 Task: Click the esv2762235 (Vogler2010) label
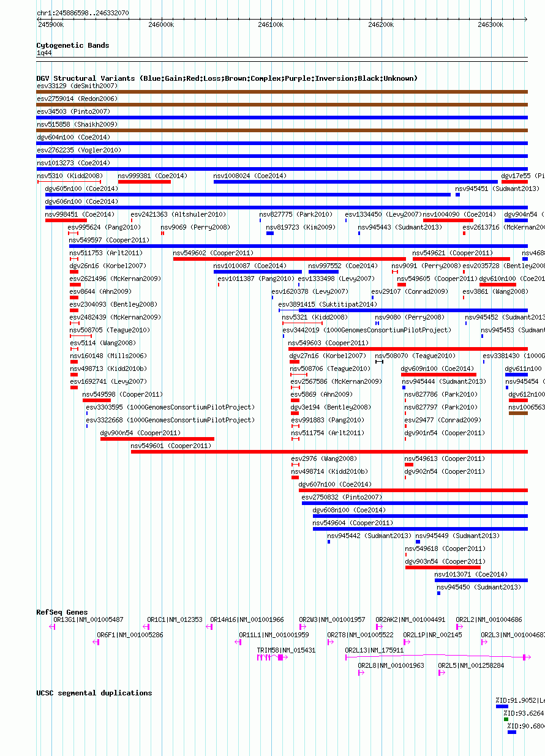click(79, 150)
